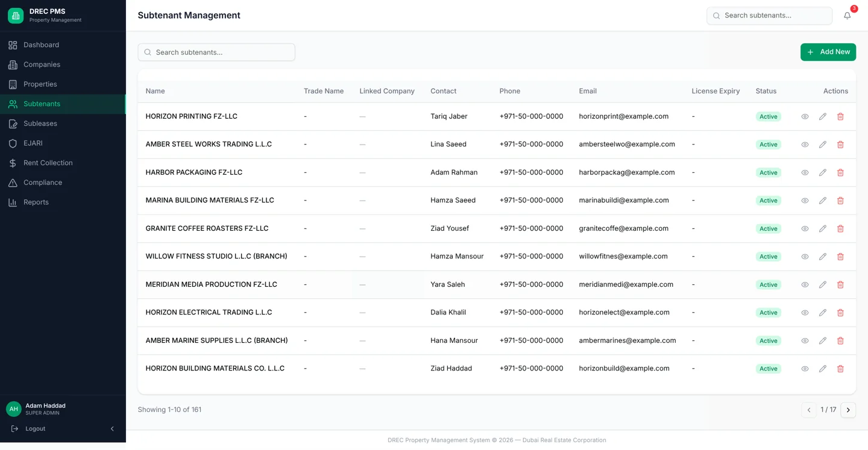View GRANITE COFFEE ROASTERS eye icon
Screen dimensions: 868x450
click(x=805, y=229)
